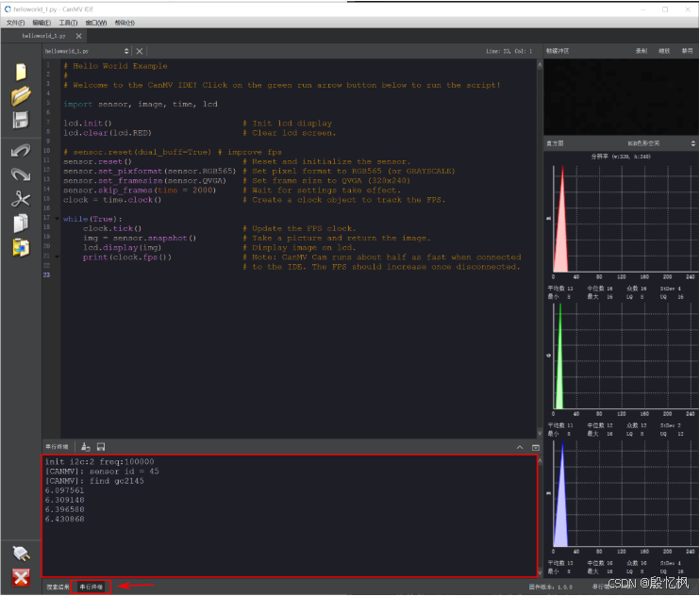Clear the serial terminal with the broom icon
Image resolution: width=700 pixels, height=596 pixels.
tap(86, 447)
